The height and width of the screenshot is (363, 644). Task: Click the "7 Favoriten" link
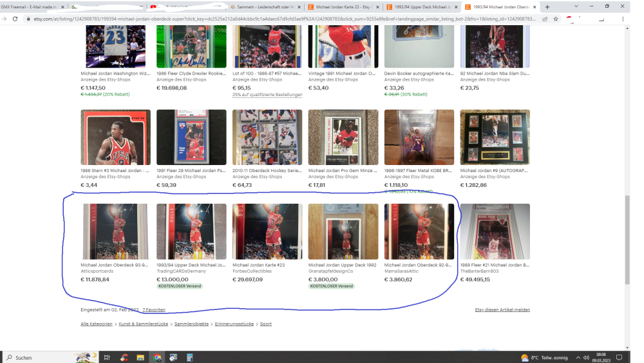coord(154,309)
